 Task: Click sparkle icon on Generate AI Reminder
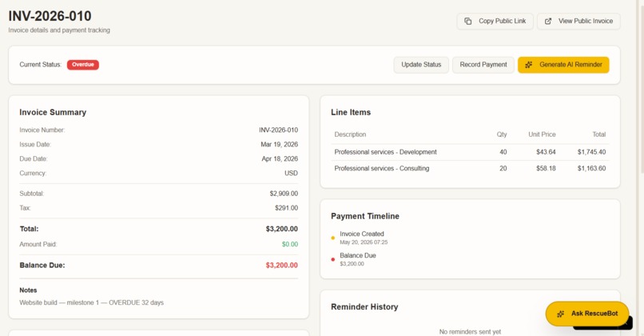(529, 65)
